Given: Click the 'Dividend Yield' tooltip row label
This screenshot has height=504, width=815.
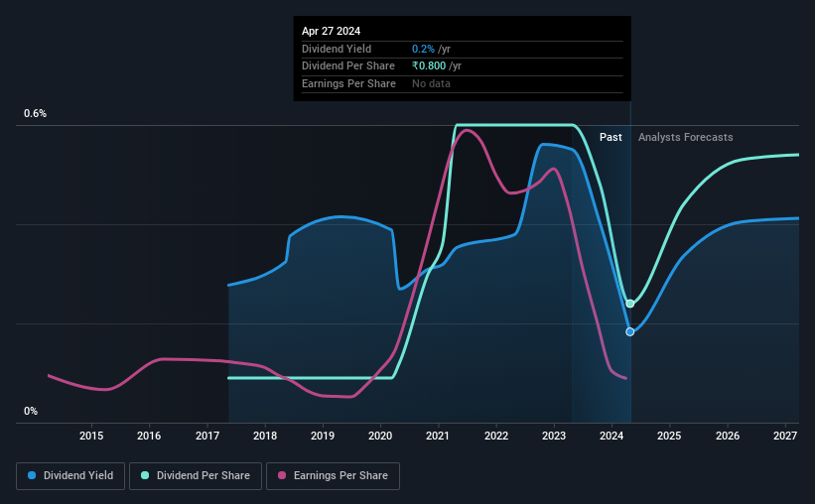Looking at the screenshot, I should pyautogui.click(x=337, y=49).
